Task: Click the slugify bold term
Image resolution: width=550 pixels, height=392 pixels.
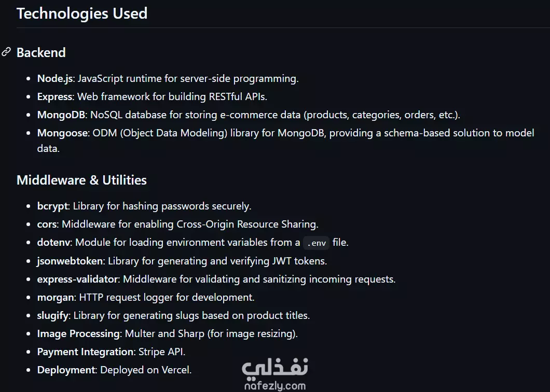Action: [52, 316]
